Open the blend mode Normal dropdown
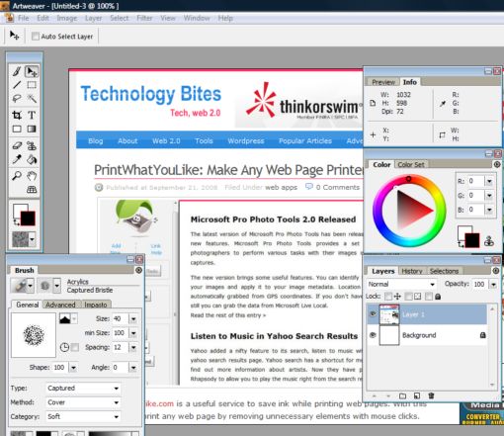 [401, 284]
